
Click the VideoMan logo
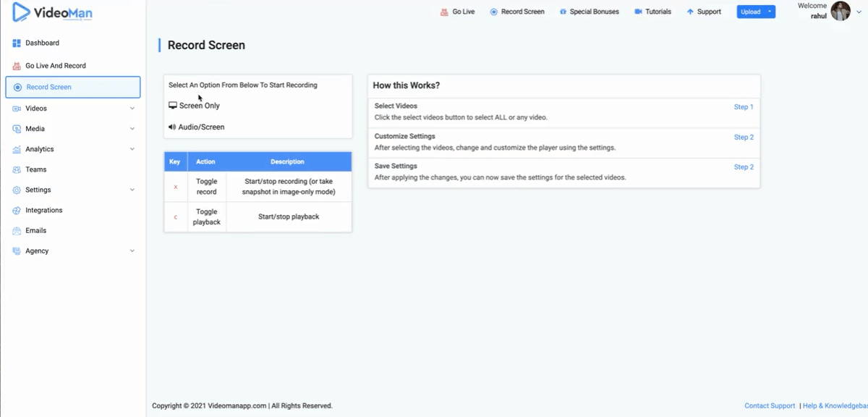pyautogui.click(x=53, y=12)
